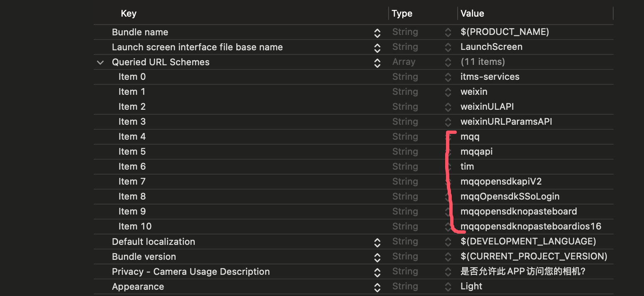Change type stepper of LaunchScreen row
644x296 pixels.
pyautogui.click(x=448, y=47)
